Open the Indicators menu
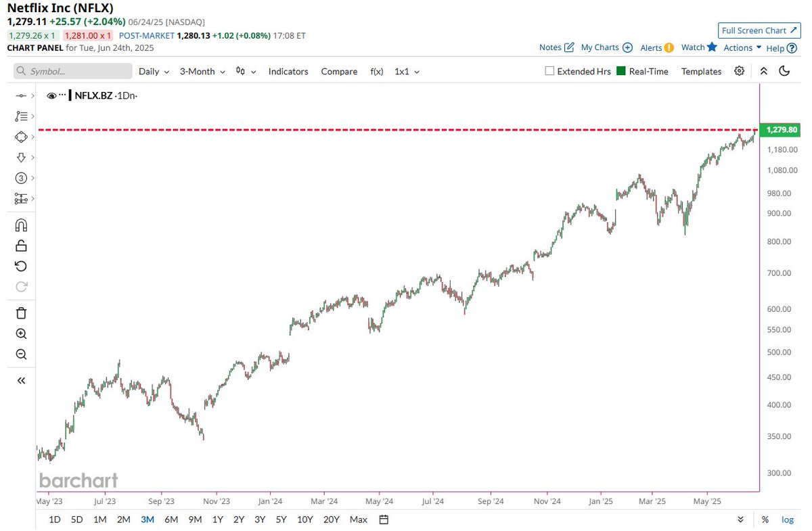The image size is (812, 531). click(288, 71)
